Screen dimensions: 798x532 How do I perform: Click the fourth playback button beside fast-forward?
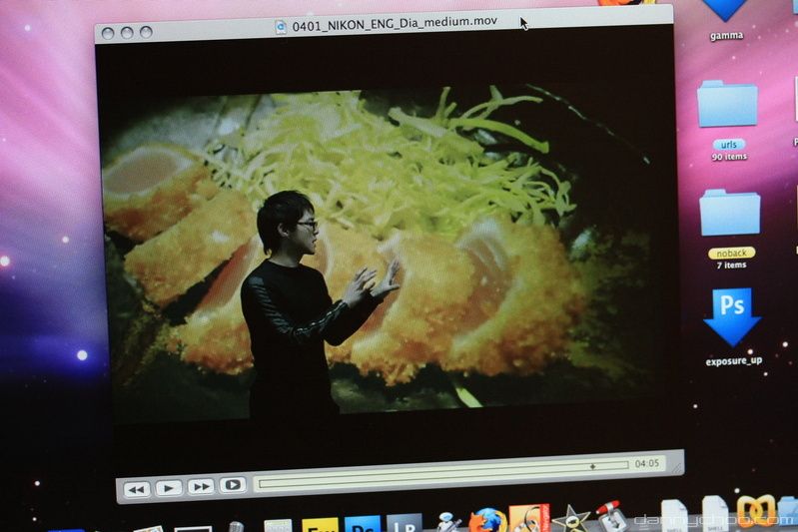pyautogui.click(x=233, y=485)
